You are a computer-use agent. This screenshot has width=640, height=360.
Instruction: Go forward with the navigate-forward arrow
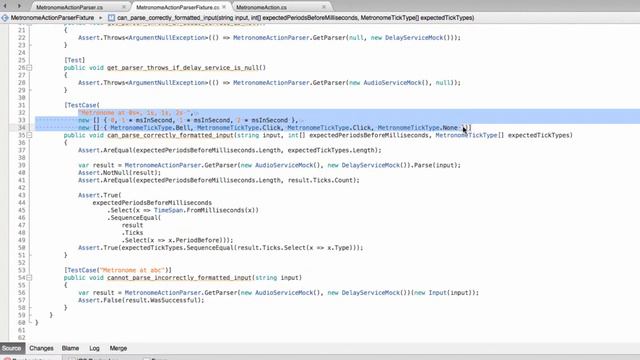click(x=19, y=6)
